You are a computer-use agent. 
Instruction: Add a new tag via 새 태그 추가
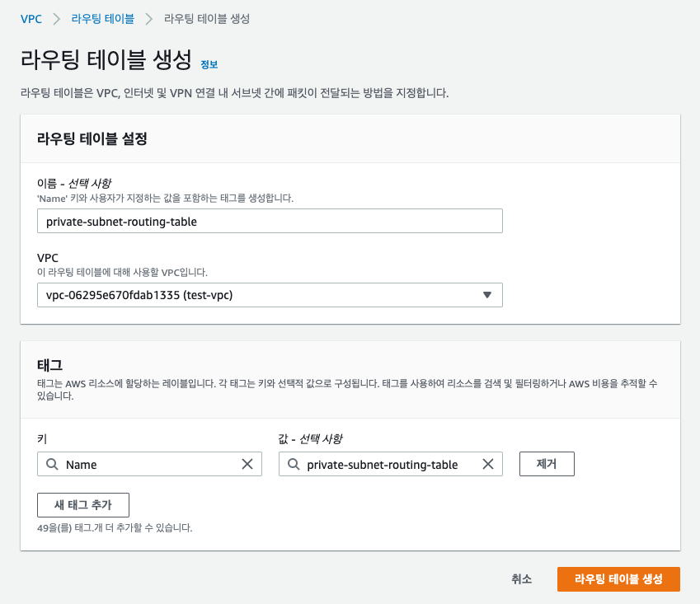coord(83,505)
